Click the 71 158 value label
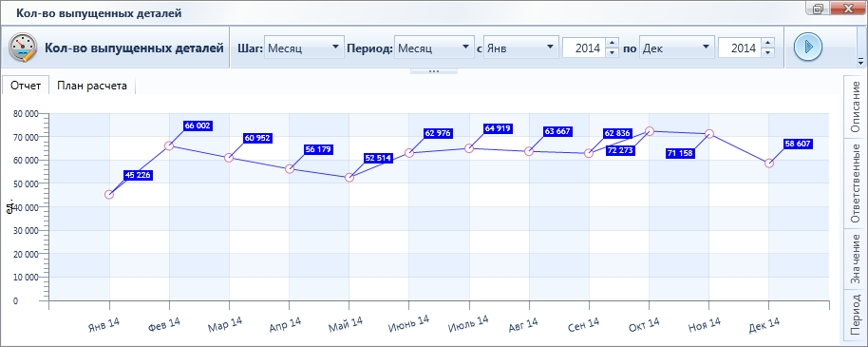The width and height of the screenshot is (868, 347). tap(680, 154)
